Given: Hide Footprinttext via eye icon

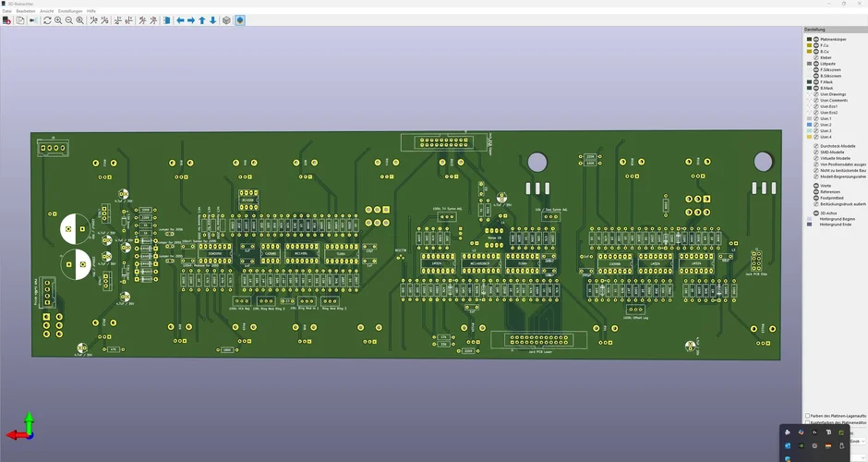Looking at the screenshot, I should click(x=816, y=198).
